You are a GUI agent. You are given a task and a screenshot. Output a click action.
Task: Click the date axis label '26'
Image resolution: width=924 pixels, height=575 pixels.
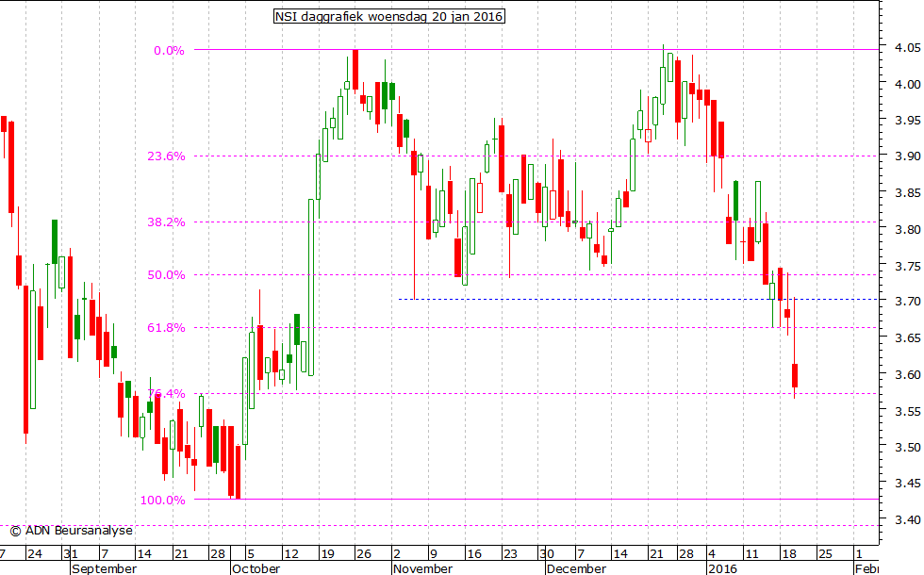pyautogui.click(x=364, y=554)
